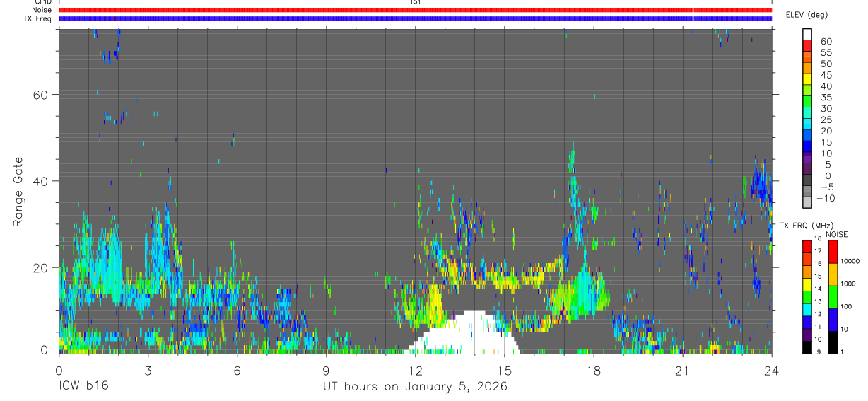Click the red Noise strip at plot top
The height and width of the screenshot is (401, 868).
(415, 10)
